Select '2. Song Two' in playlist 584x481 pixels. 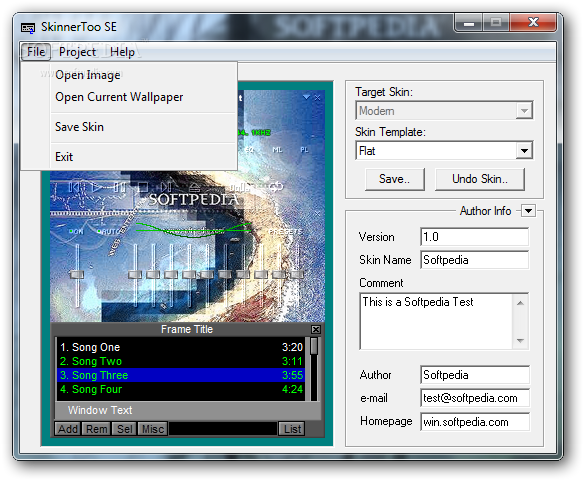click(x=181, y=361)
